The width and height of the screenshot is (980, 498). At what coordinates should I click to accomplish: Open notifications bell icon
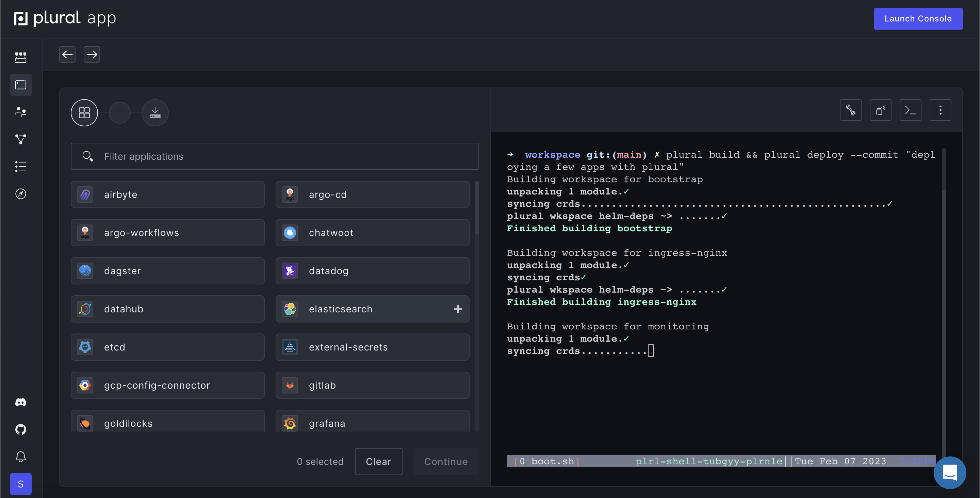coord(20,456)
